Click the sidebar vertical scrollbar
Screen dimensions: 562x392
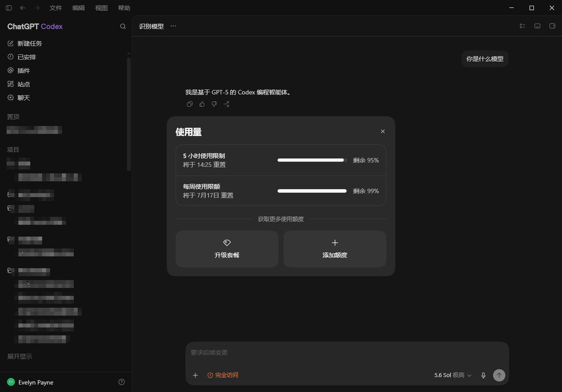pos(129,114)
